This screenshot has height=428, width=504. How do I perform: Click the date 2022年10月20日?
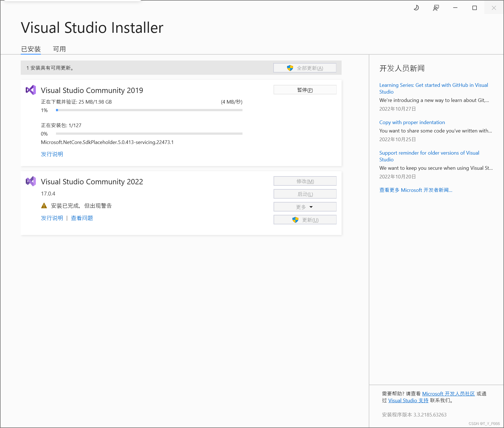pyautogui.click(x=398, y=177)
